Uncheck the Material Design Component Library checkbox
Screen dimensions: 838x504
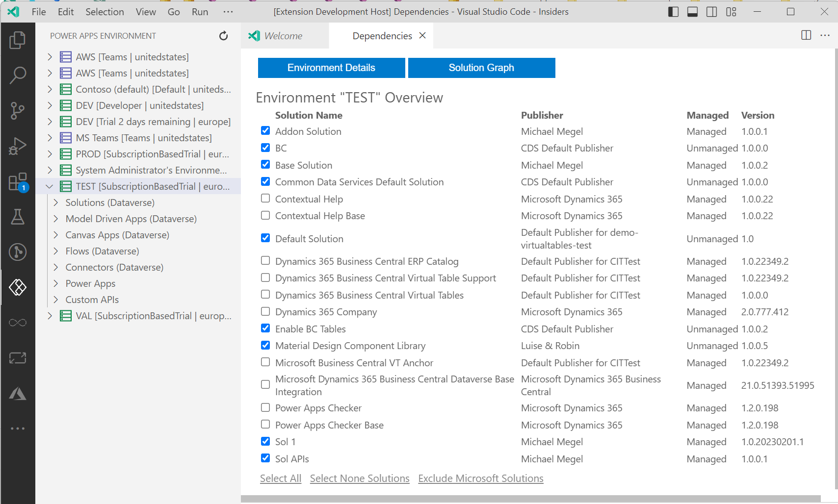tap(265, 345)
